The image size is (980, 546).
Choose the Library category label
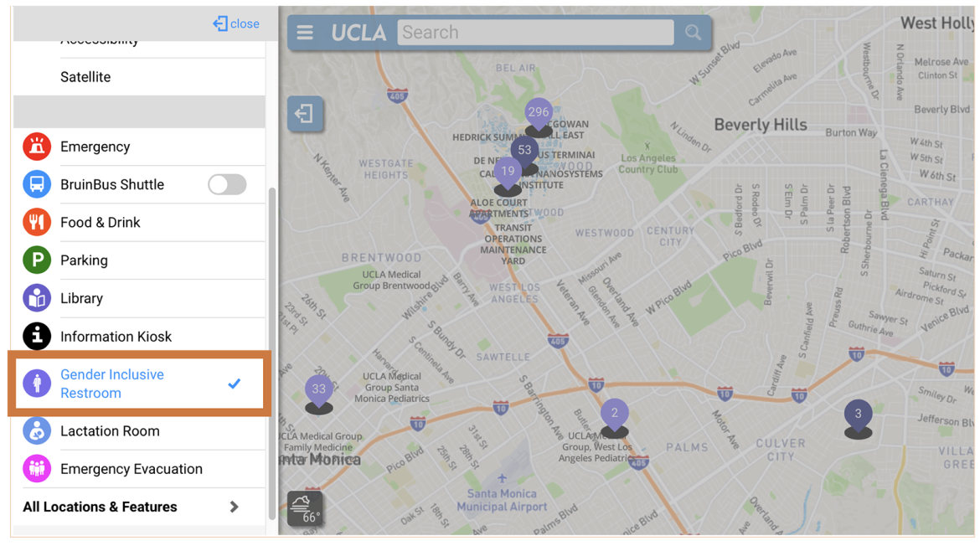(81, 299)
